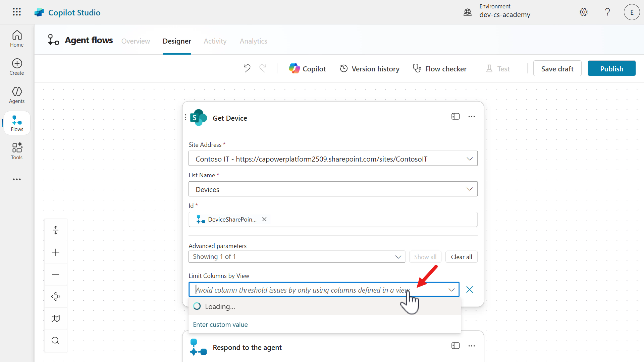Open Version history
This screenshot has height=362, width=644.
point(369,69)
